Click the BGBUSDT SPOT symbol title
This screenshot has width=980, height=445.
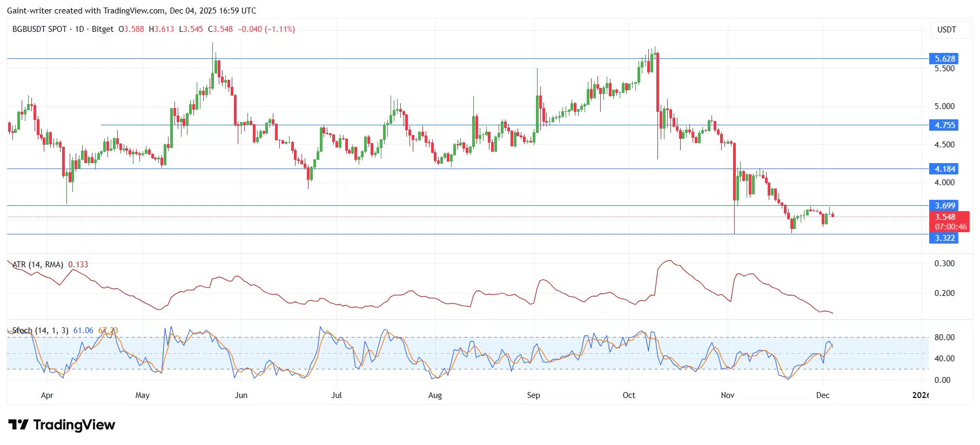click(x=39, y=29)
